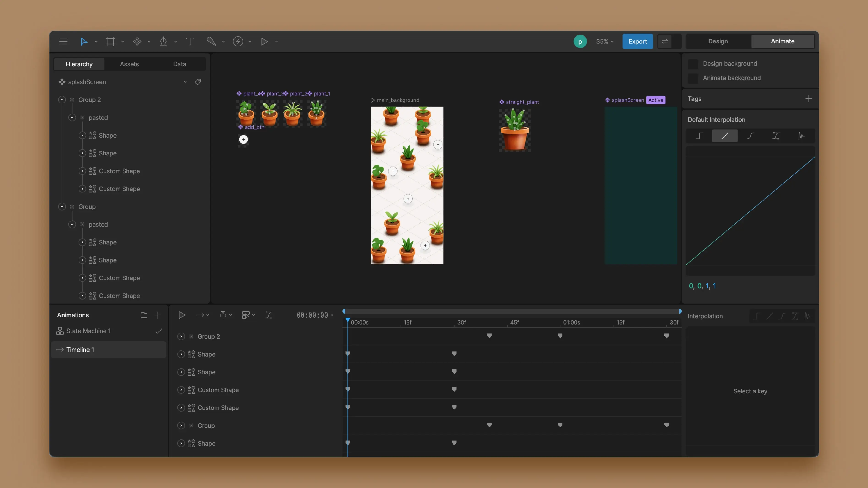Open the splashScreen artboard dropdown

point(185,82)
